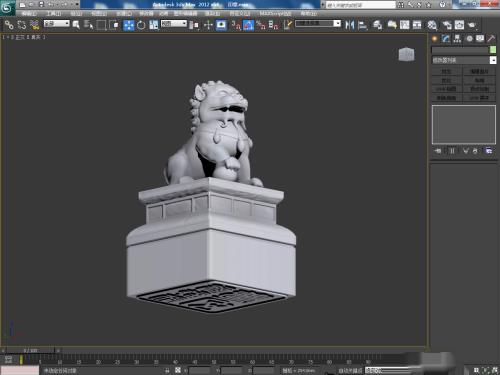Toggle Pin Stack below the modifier stack
This screenshot has height=375, width=500.
coord(438,151)
